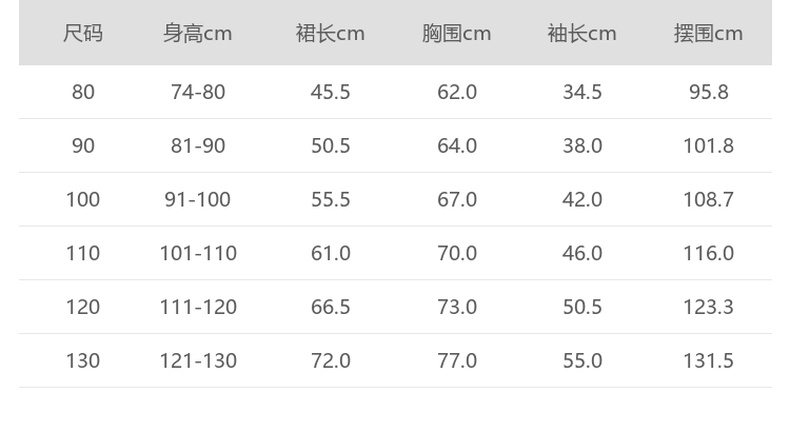Click the 尺码 column header

83,34
